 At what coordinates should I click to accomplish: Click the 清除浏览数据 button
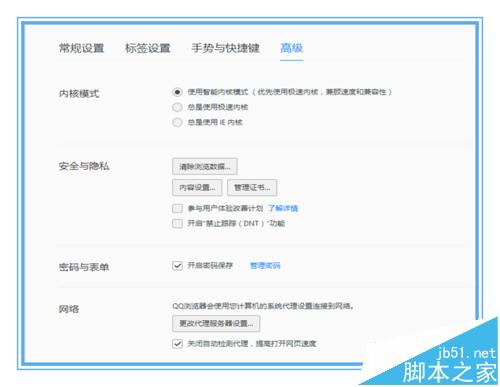coord(205,166)
